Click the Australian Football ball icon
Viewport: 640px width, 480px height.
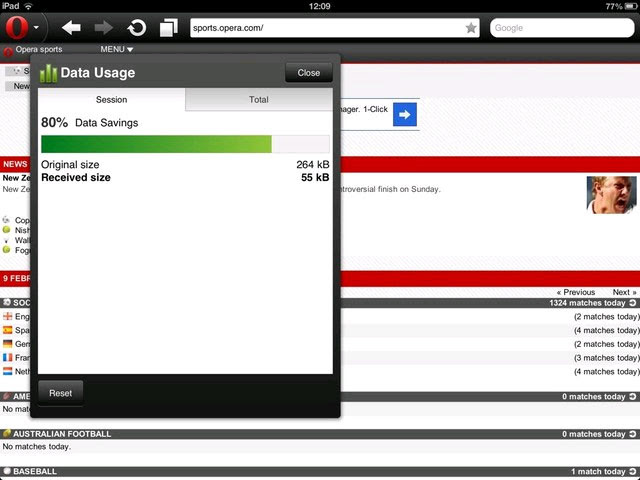[7, 433]
